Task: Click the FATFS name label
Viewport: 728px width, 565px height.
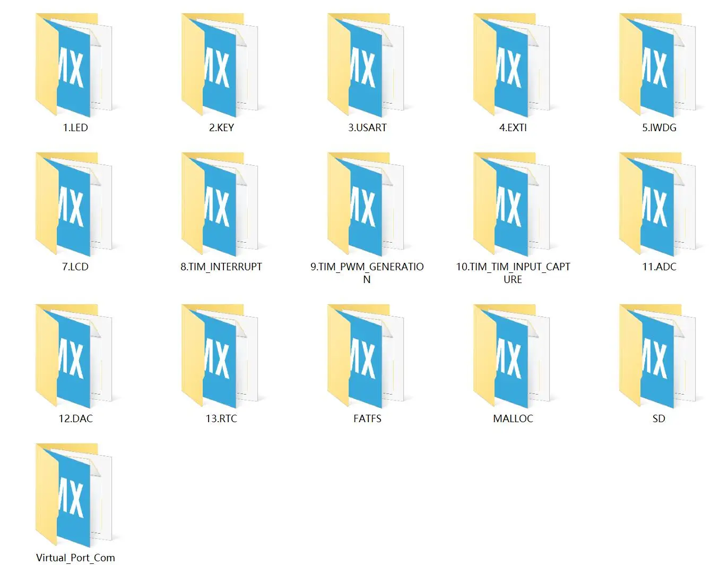Action: [367, 418]
